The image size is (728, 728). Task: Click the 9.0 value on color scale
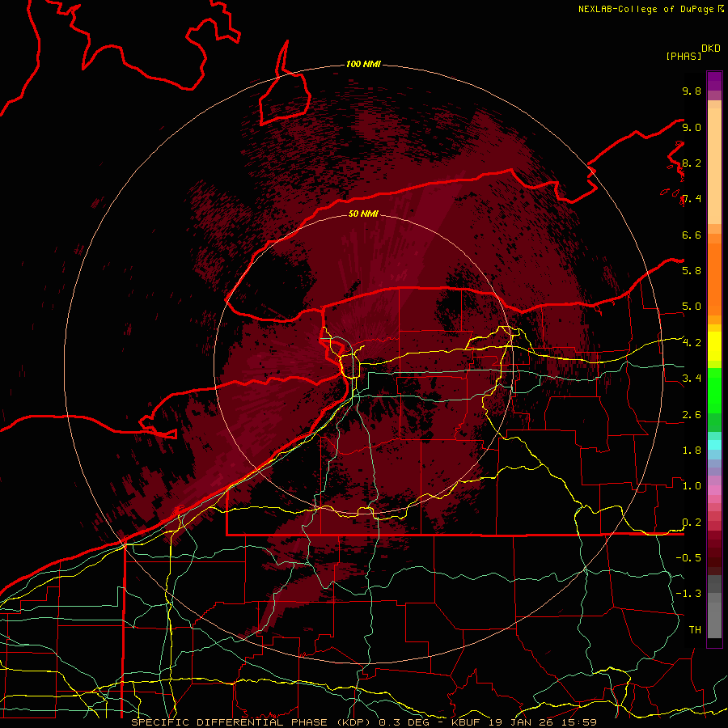coord(692,127)
